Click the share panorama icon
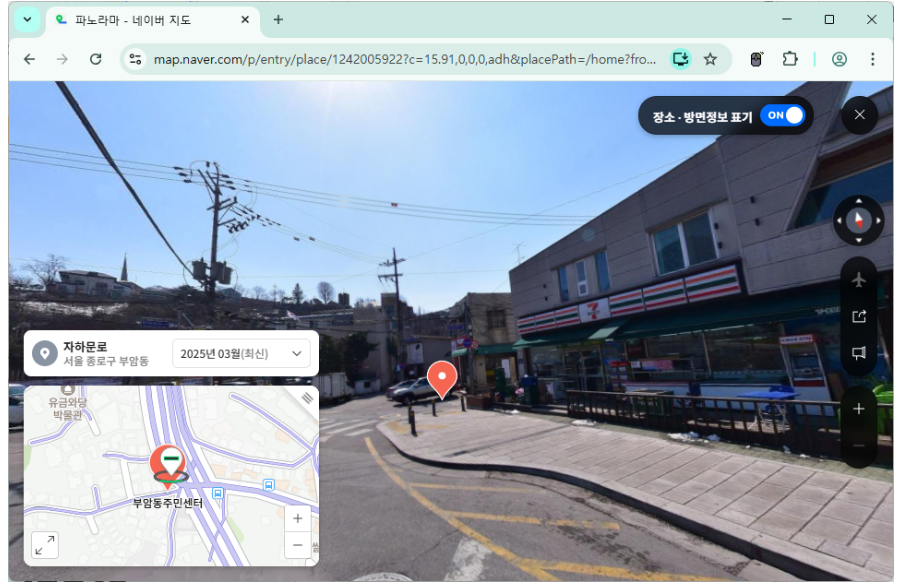This screenshot has width=902, height=586. [858, 317]
